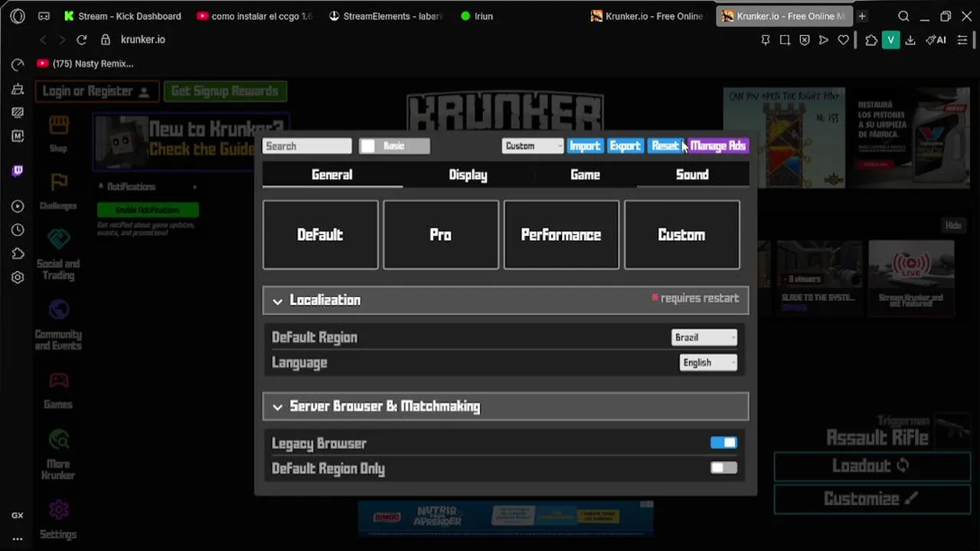The image size is (980, 551).
Task: Open the ad blocker shield icon
Action: click(804, 40)
